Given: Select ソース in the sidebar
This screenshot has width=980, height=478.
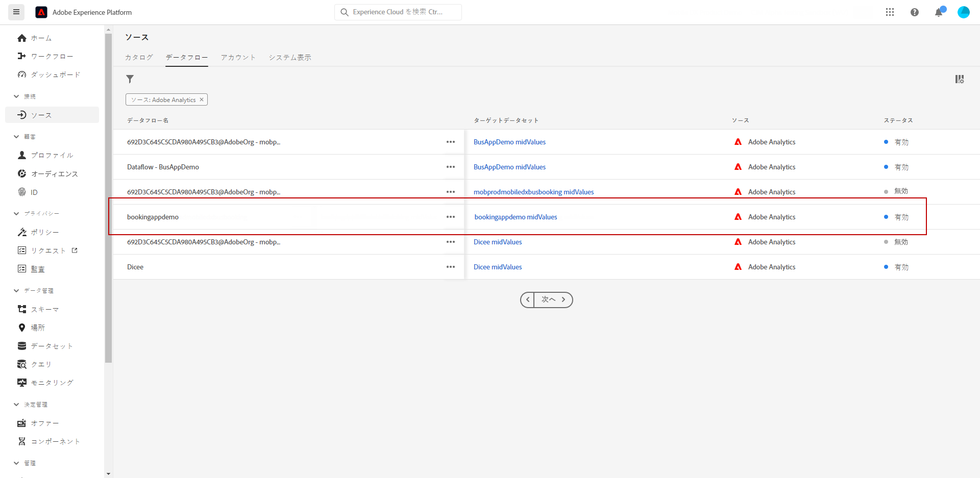Looking at the screenshot, I should click(52, 115).
